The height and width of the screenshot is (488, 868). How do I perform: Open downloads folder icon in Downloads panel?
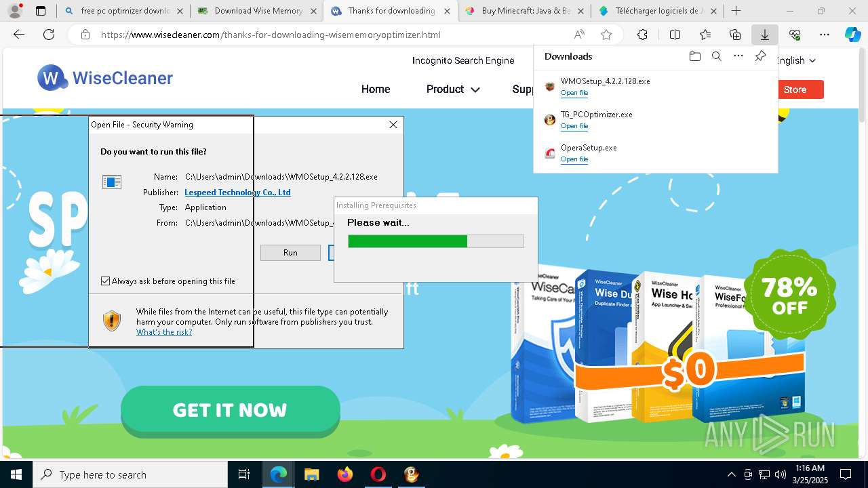(x=694, y=56)
